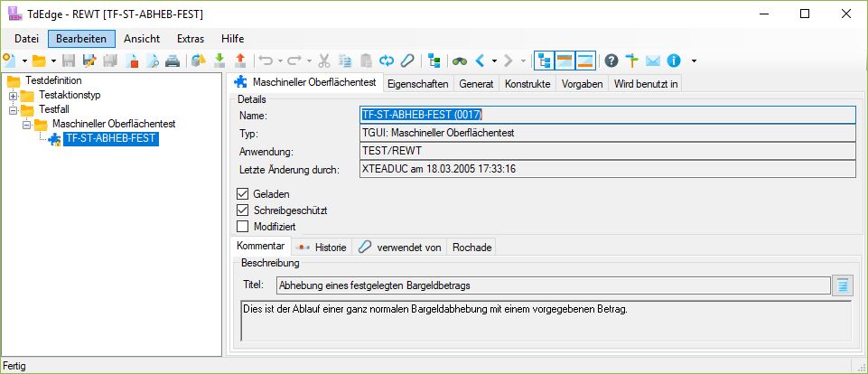The image size is (868, 374).
Task: Click the question mark help icon
Action: pyautogui.click(x=611, y=61)
